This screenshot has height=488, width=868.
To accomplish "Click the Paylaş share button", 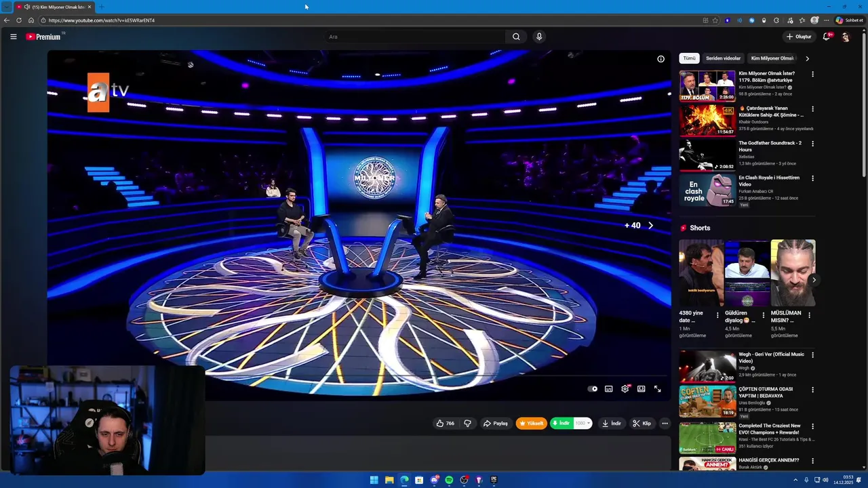I will (x=495, y=424).
